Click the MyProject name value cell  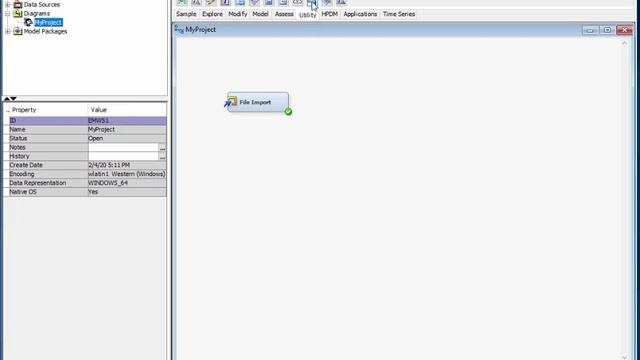[127, 129]
